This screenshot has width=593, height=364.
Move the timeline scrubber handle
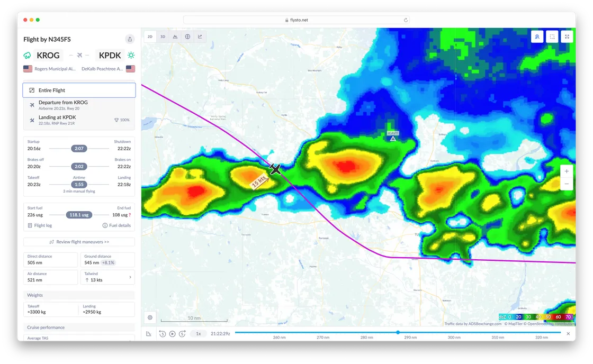tap(398, 332)
